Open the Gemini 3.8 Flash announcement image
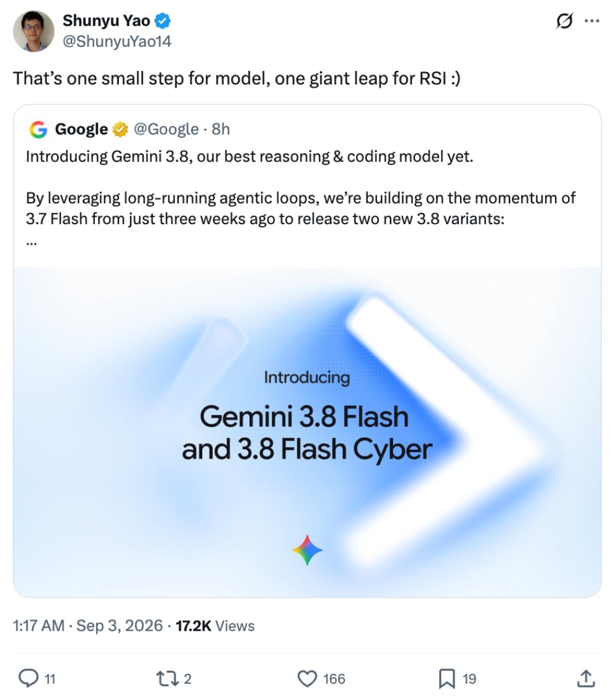This screenshot has width=616, height=698. (x=307, y=432)
